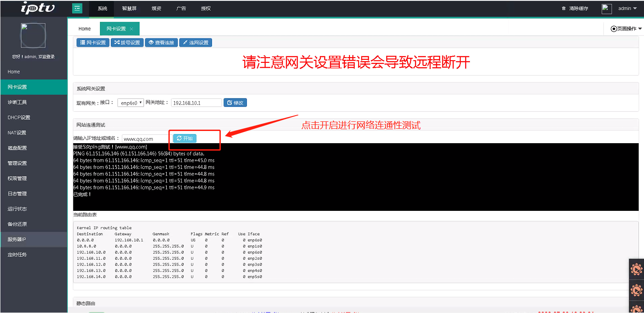Click the profile picture in sidebar
This screenshot has height=313, width=644.
pos(33,35)
